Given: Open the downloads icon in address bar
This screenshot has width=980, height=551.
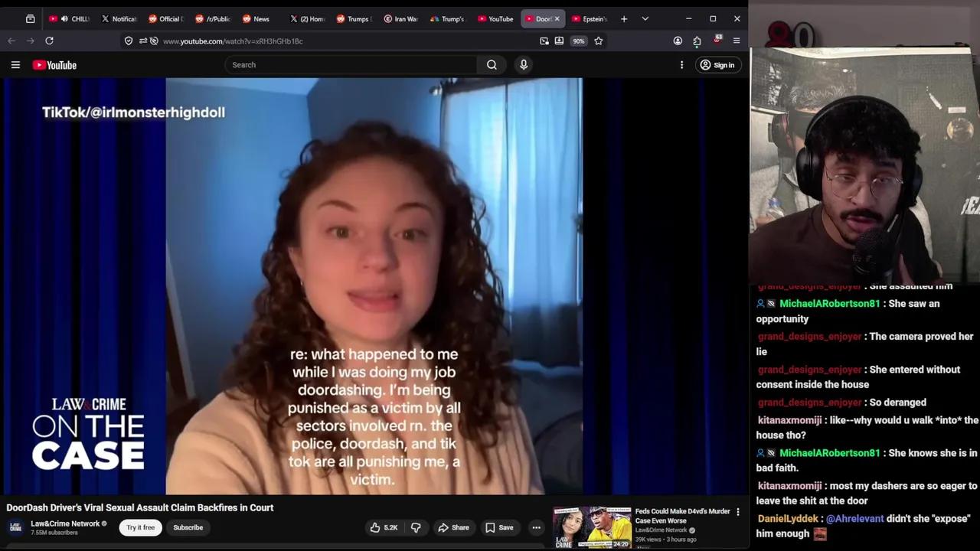Looking at the screenshot, I should 559,41.
